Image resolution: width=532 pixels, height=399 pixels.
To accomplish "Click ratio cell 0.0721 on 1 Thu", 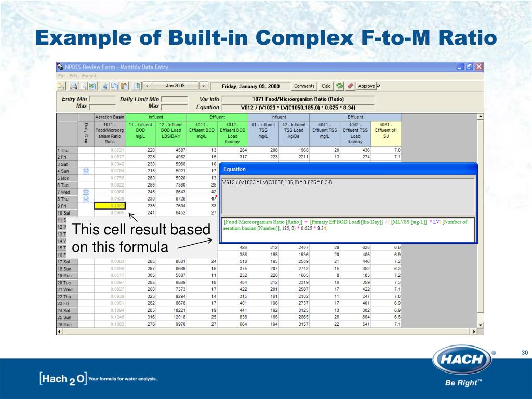I will click(x=110, y=150).
